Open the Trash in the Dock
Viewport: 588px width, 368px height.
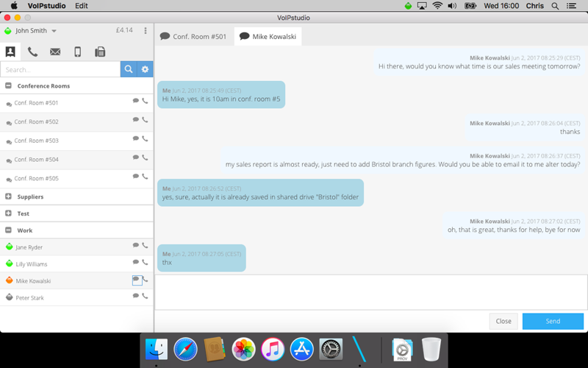point(431,349)
